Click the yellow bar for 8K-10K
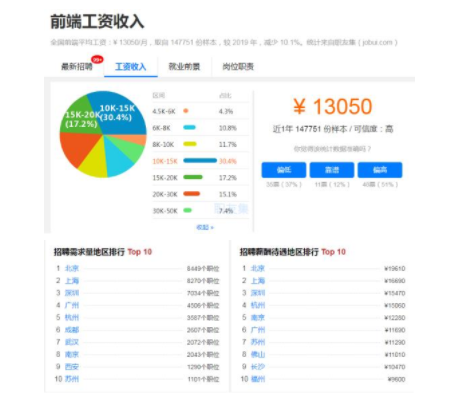Image resolution: width=450 pixels, height=412 pixels. [x=190, y=144]
